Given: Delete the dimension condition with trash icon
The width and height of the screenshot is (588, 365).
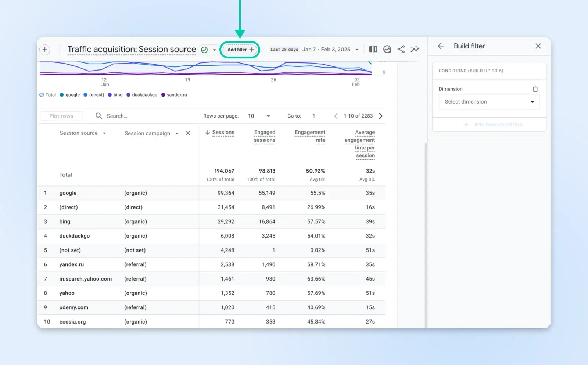Looking at the screenshot, I should point(535,89).
